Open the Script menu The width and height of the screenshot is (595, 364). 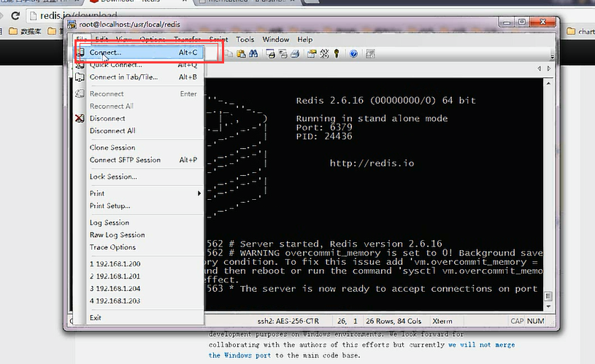click(x=218, y=39)
